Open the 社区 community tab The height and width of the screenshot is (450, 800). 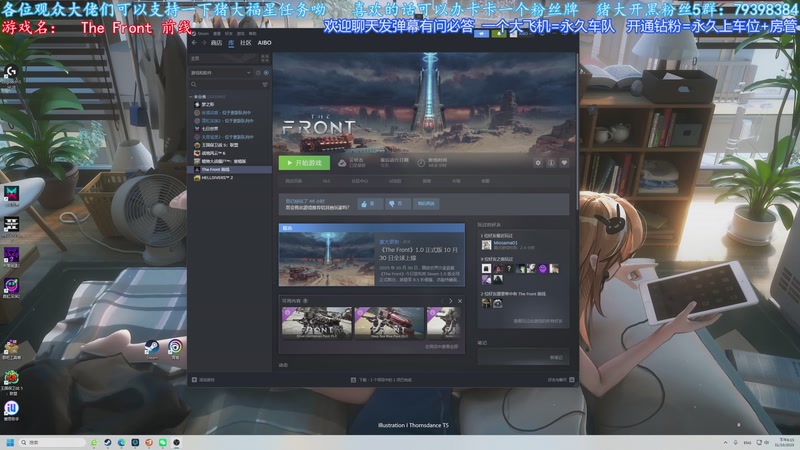tap(246, 43)
